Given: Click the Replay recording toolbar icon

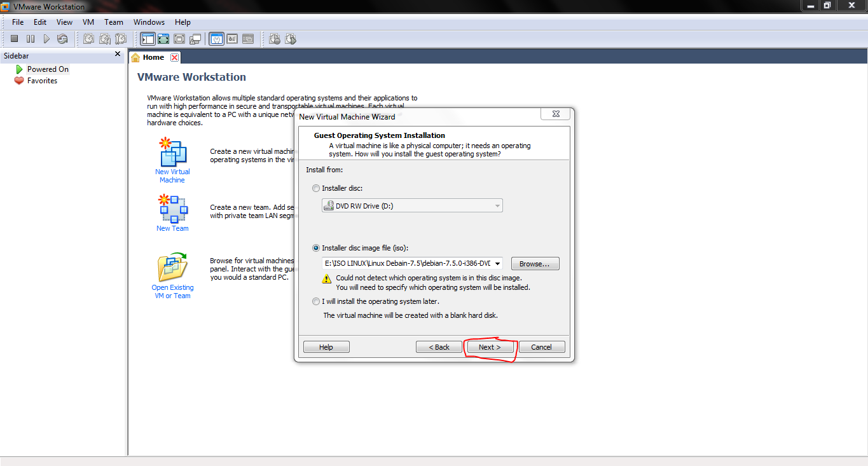Looking at the screenshot, I should click(x=291, y=39).
